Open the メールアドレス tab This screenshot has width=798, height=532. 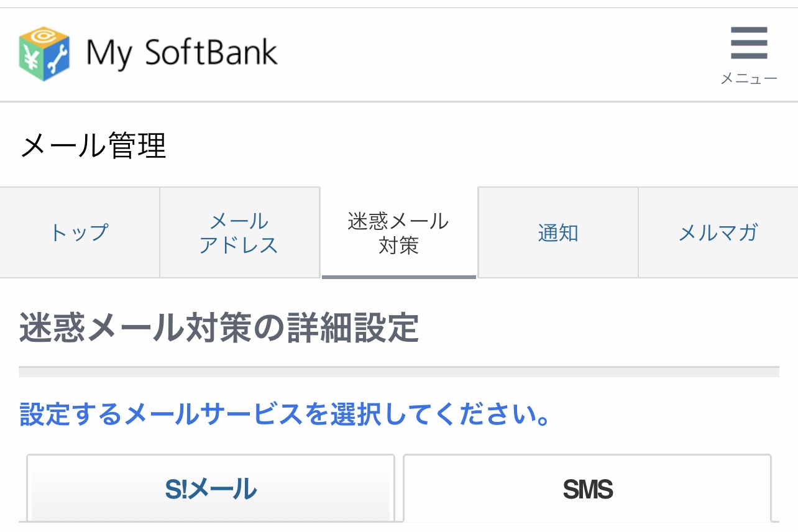tap(239, 232)
